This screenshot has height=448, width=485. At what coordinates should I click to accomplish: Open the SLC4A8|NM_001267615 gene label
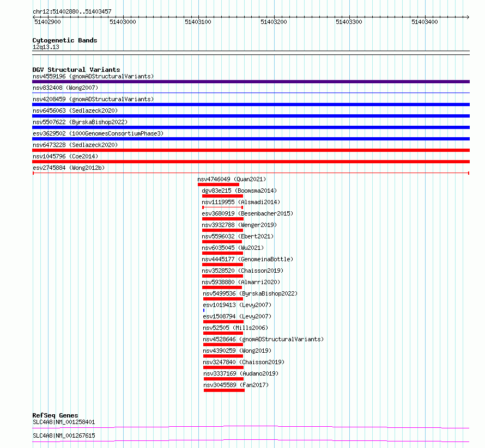[x=64, y=435]
